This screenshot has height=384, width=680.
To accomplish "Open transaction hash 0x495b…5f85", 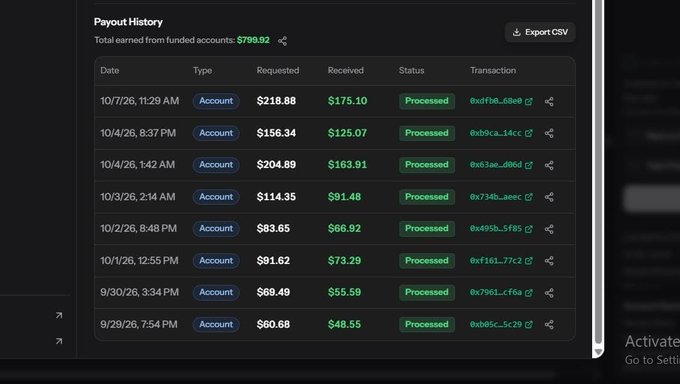I will point(496,229).
